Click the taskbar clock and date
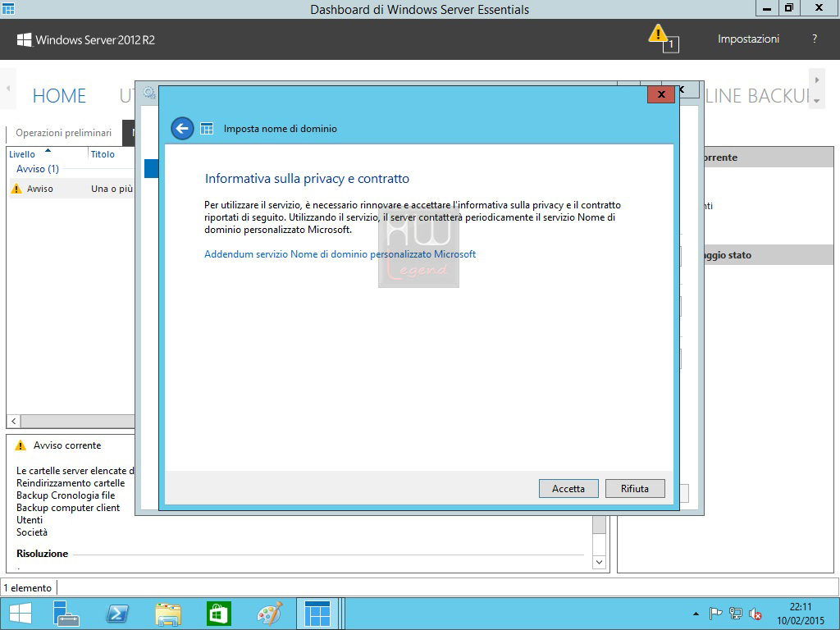The width and height of the screenshot is (840, 630). click(x=801, y=614)
